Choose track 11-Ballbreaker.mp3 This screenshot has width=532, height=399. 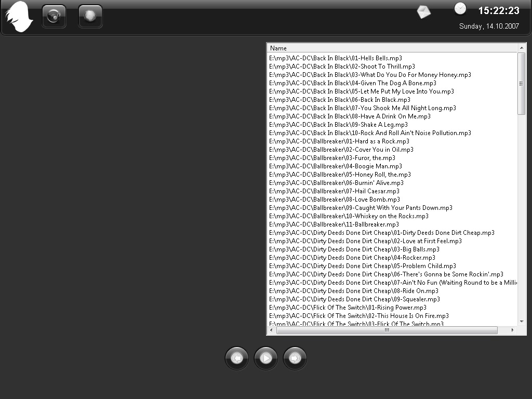[x=334, y=224]
